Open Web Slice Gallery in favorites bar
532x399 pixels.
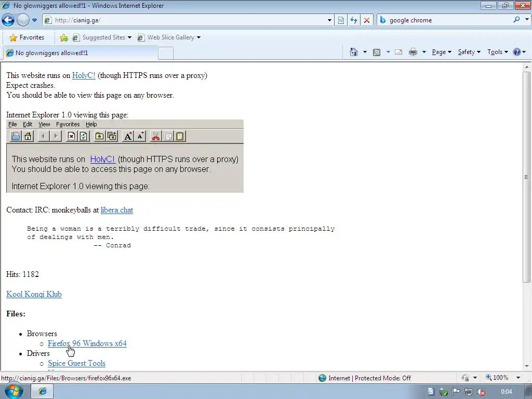click(x=169, y=37)
